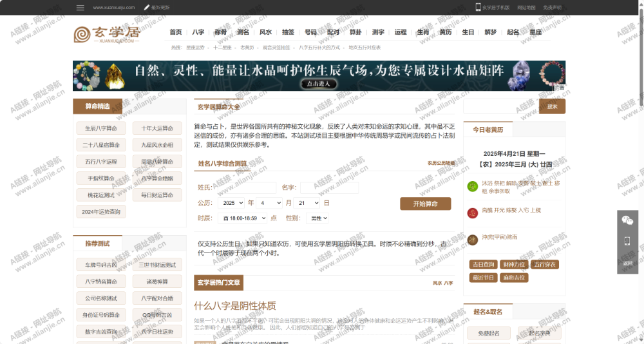Open 车牌号码吉凶 test

pyautogui.click(x=101, y=265)
